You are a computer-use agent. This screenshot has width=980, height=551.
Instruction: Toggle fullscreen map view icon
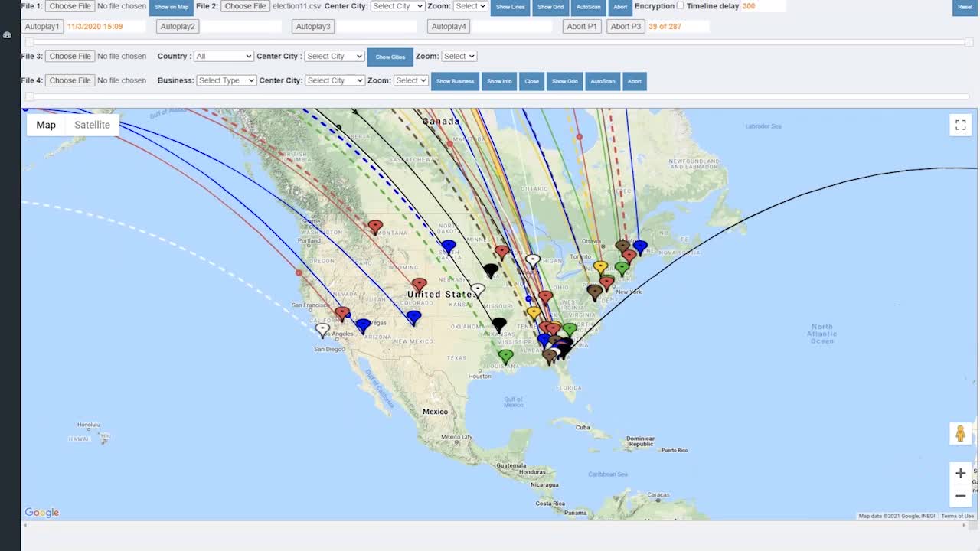coord(960,125)
